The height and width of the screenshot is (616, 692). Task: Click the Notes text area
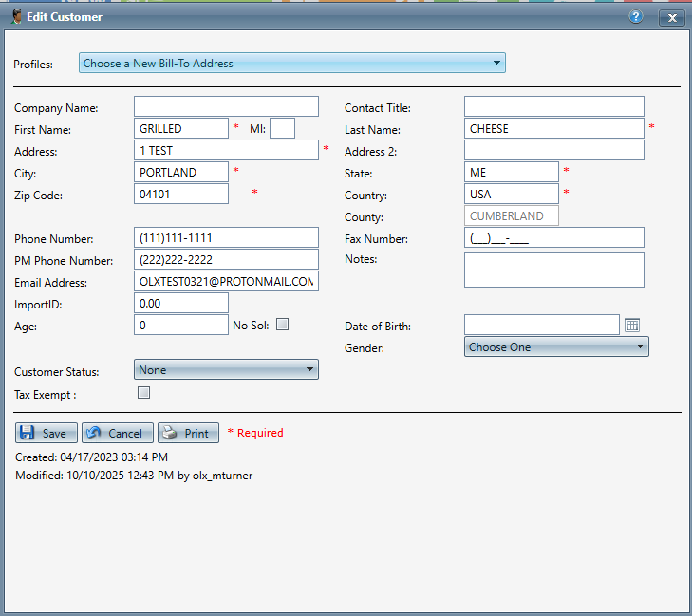[x=553, y=270]
